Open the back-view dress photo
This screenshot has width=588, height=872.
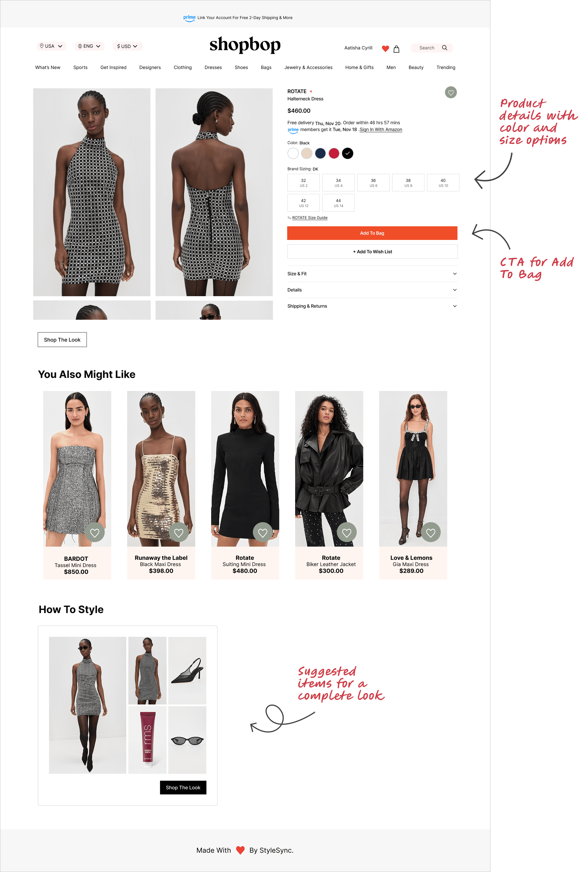coord(214,192)
